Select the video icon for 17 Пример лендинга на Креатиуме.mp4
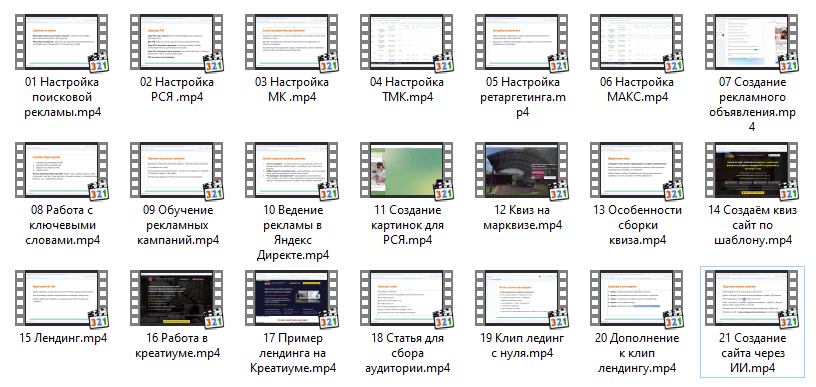 coord(293,299)
